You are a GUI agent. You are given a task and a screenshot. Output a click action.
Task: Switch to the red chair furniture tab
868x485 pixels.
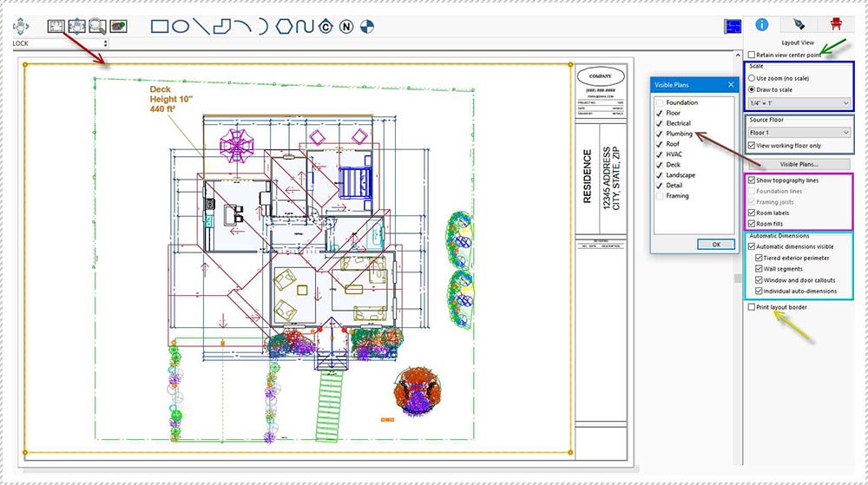[x=836, y=24]
